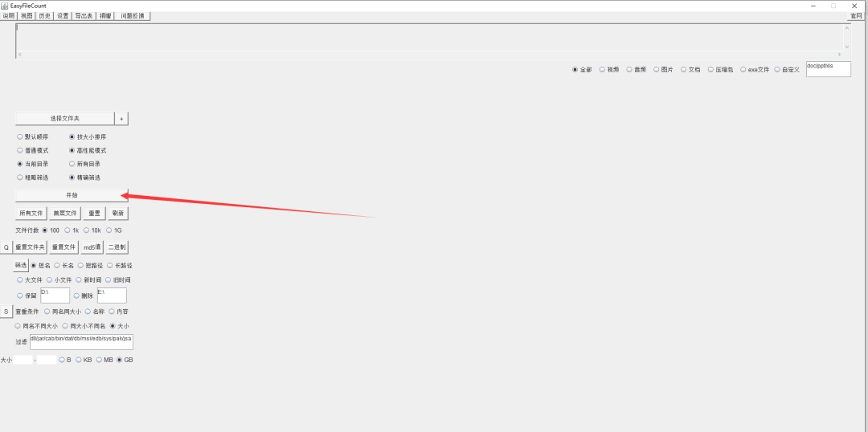Click the down arrow of the text area scrollbar
Image resolution: width=868 pixels, height=432 pixels.
coord(846,47)
